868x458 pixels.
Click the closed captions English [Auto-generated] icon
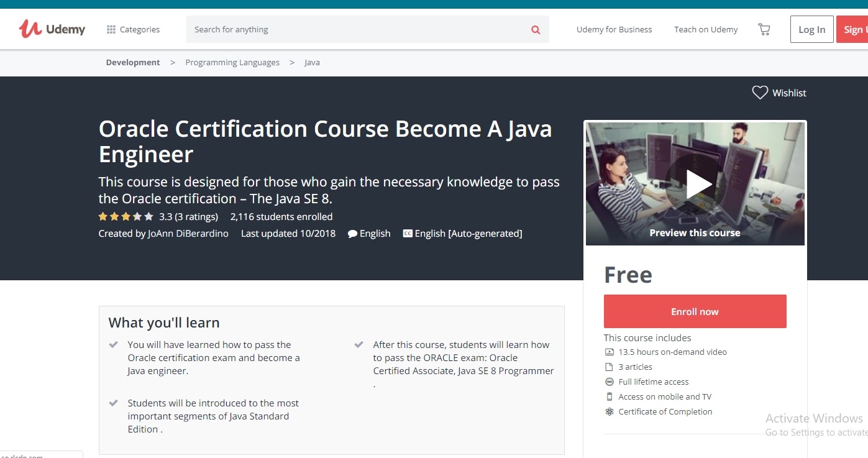click(408, 234)
